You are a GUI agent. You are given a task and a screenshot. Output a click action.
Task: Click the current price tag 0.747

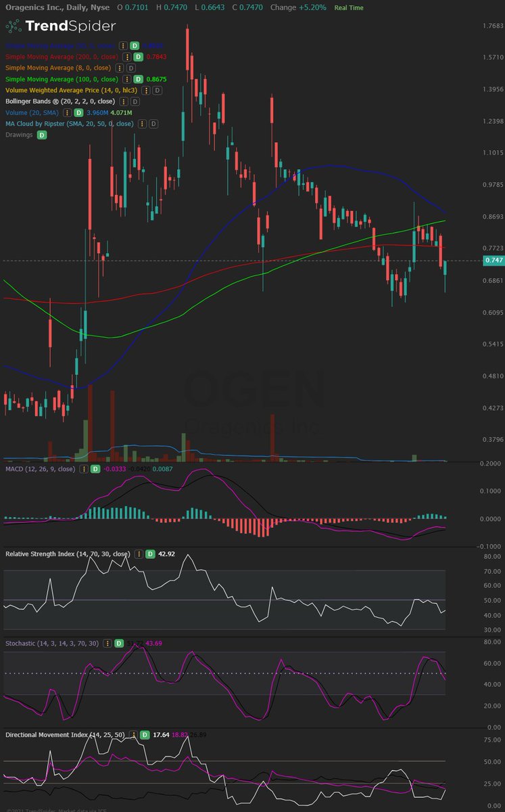pos(493,261)
